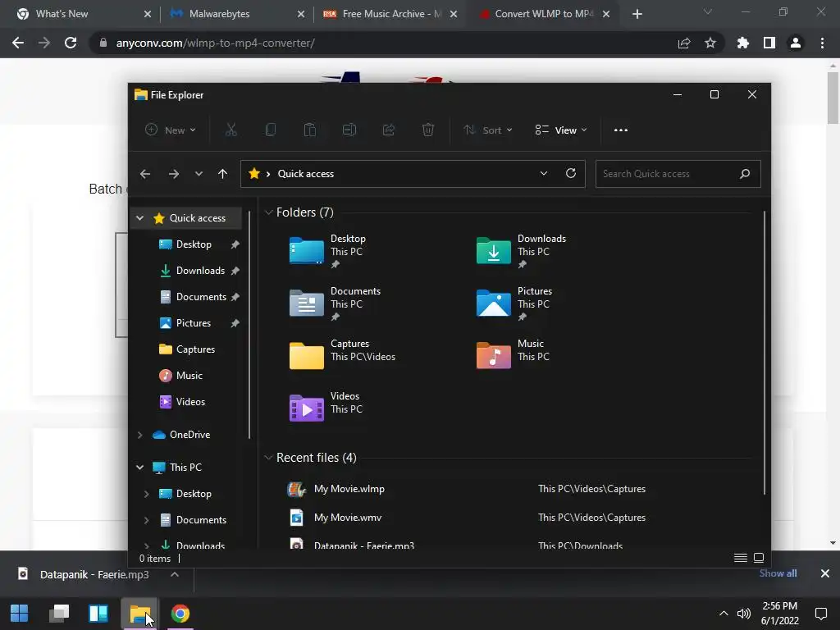The height and width of the screenshot is (630, 840).
Task: Click the Share icon in File Explorer toolbar
Action: point(388,130)
